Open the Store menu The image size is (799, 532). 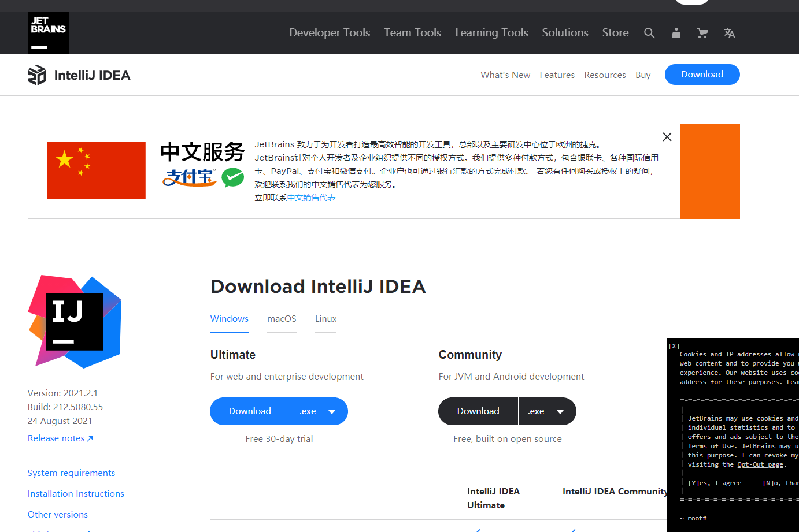pyautogui.click(x=615, y=33)
